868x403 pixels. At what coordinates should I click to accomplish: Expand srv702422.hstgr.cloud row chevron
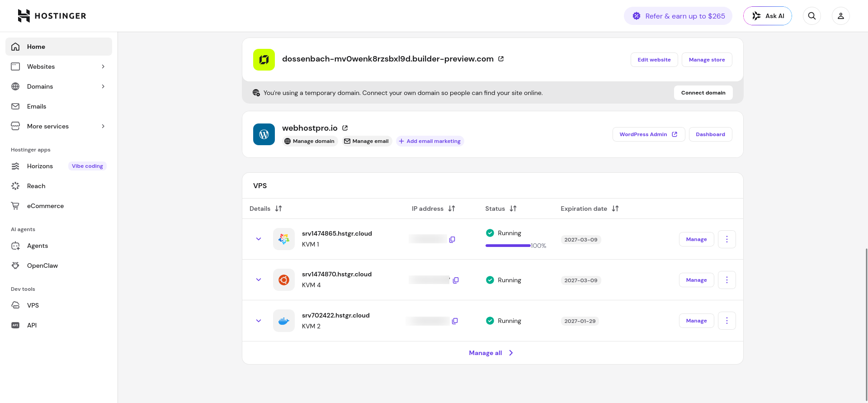[259, 321]
